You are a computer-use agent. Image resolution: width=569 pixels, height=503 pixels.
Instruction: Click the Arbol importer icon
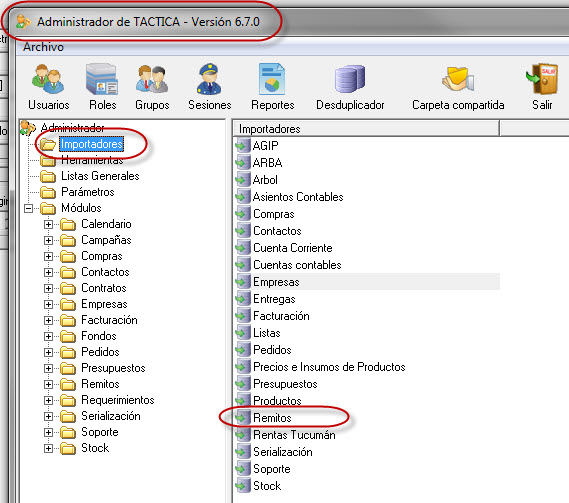click(243, 180)
